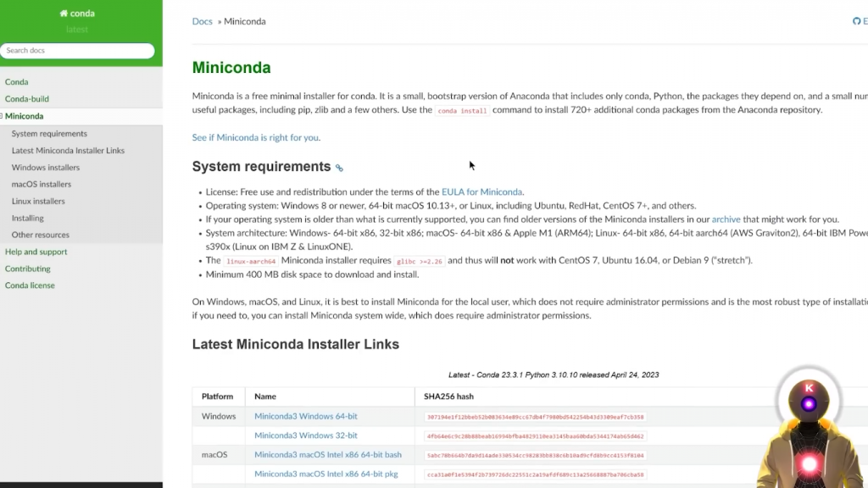Jump to Linux installers in sidebar
Screen dimensions: 868x488
tap(38, 201)
